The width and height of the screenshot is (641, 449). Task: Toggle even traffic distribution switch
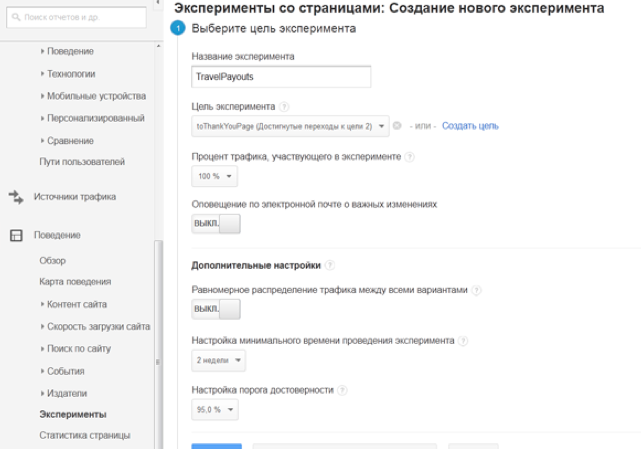tap(216, 309)
